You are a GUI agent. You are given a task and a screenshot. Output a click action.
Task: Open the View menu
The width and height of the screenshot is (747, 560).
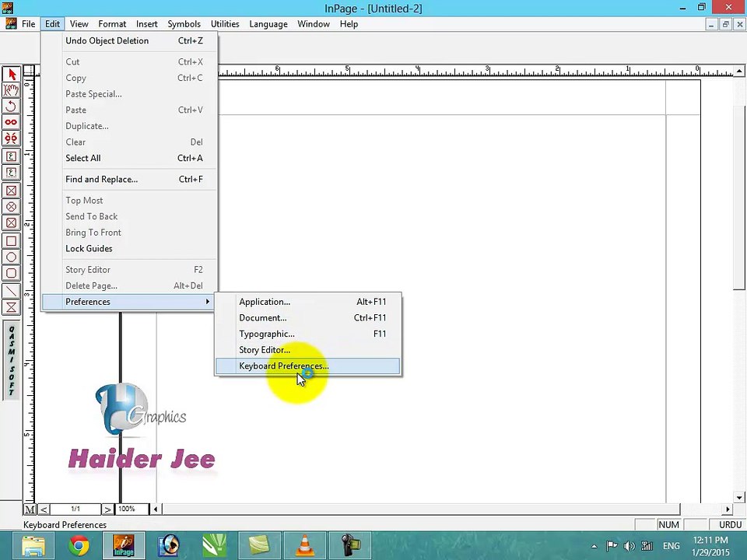coord(79,24)
